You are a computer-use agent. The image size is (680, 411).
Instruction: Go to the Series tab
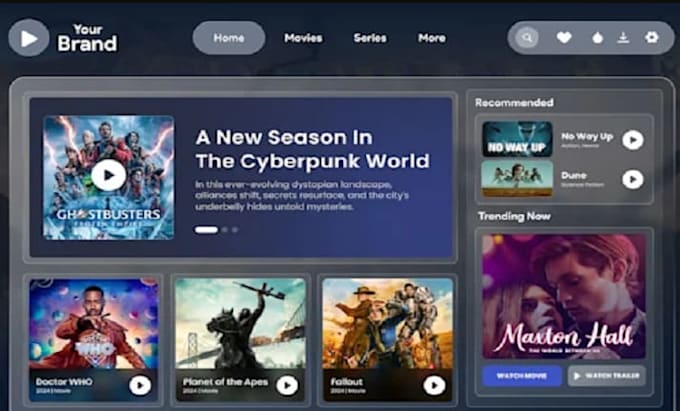pyautogui.click(x=370, y=38)
